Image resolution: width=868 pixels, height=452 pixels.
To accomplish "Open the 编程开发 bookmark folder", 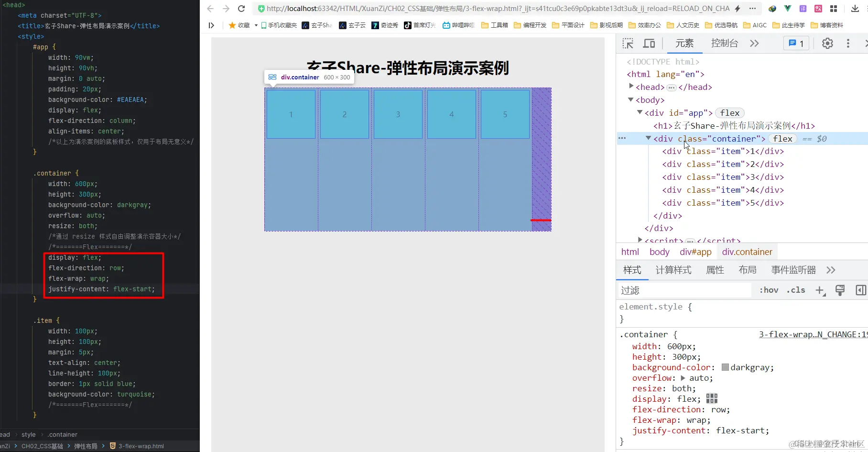I will pyautogui.click(x=530, y=25).
